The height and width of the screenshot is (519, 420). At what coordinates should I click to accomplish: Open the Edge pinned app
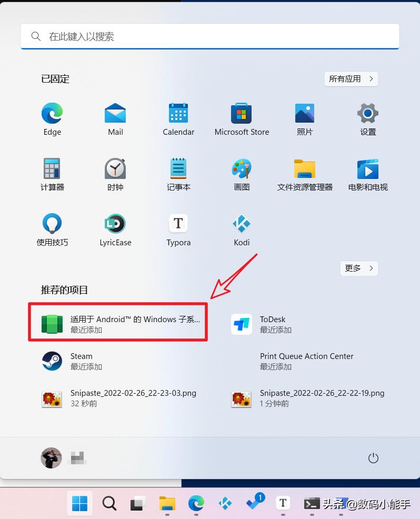(x=52, y=119)
